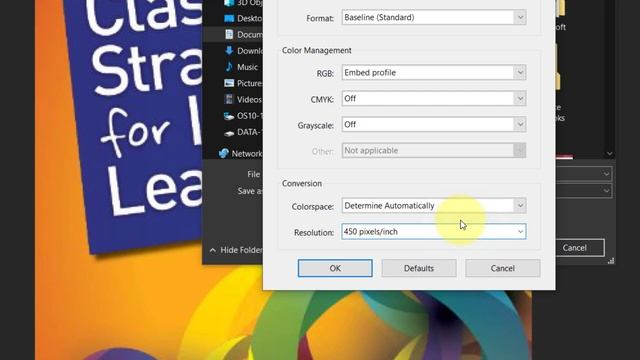Open the Format dropdown showing Baseline (Standard)
640x360 pixels.
coord(433,18)
